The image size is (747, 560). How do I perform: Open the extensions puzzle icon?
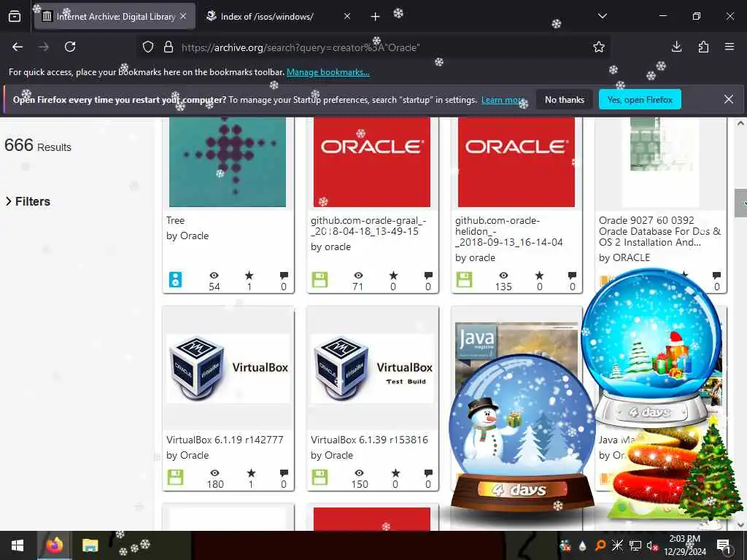pyautogui.click(x=703, y=47)
